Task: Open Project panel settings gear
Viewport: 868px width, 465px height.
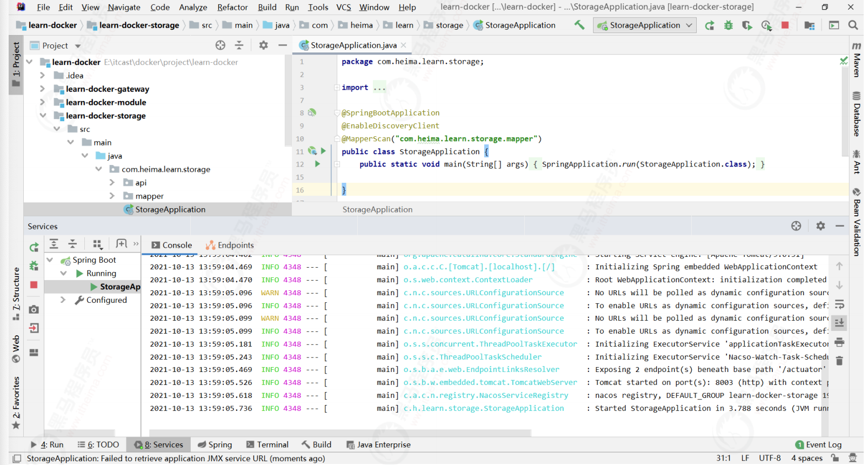Action: [x=263, y=45]
